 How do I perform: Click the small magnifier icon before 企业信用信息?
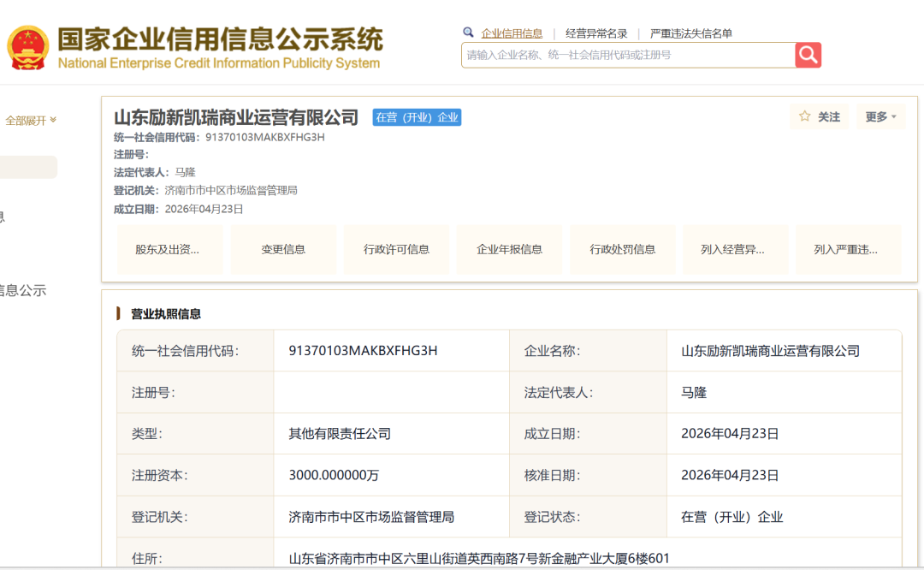[x=468, y=33]
